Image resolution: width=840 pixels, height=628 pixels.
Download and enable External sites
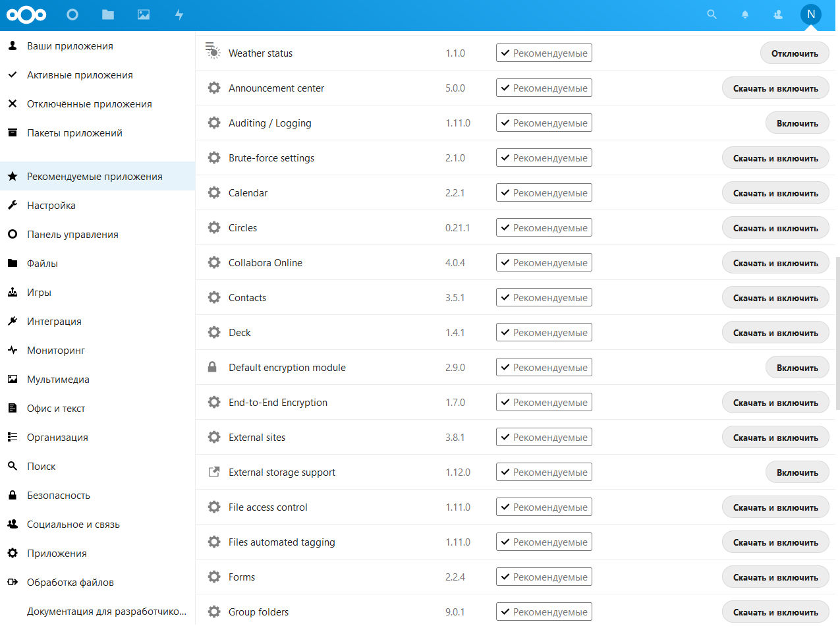point(775,438)
